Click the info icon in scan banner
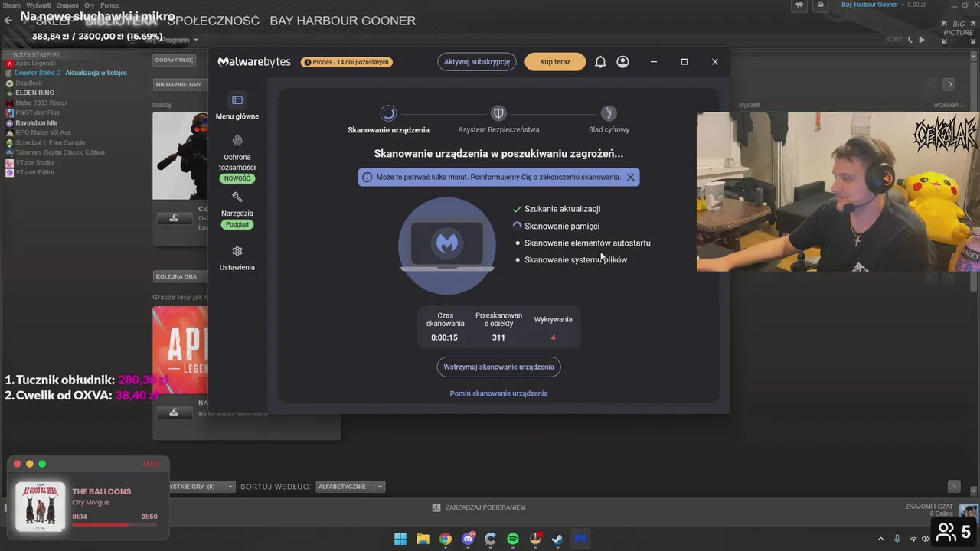 pos(367,177)
